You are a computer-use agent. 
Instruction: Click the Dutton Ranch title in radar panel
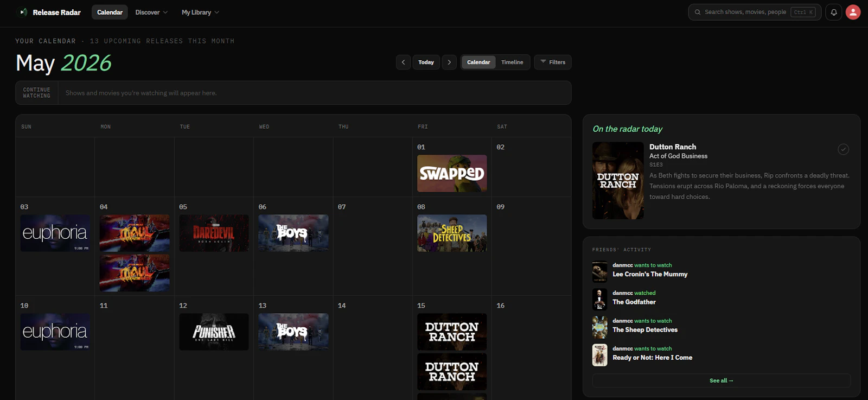673,147
